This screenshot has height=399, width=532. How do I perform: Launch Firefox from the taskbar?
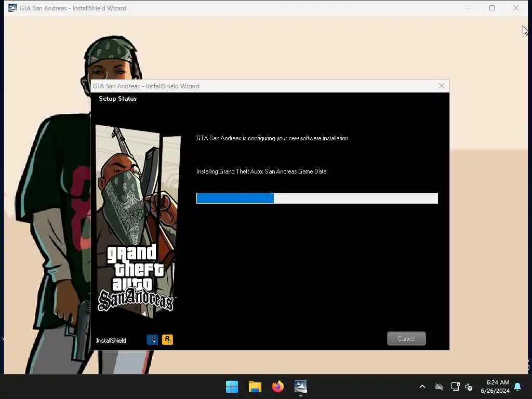point(277,387)
